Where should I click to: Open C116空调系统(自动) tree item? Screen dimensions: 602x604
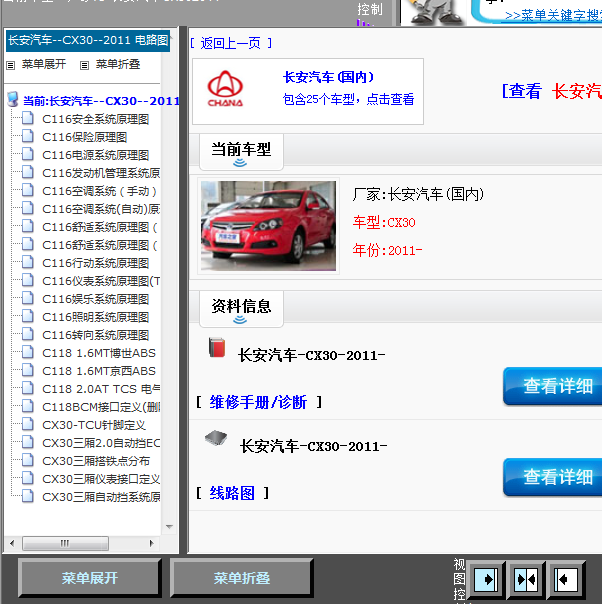tap(101, 209)
